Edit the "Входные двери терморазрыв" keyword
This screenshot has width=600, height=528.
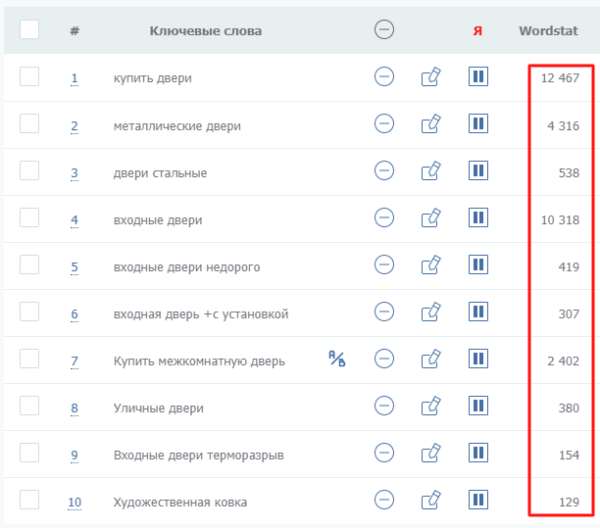pyautogui.click(x=431, y=453)
